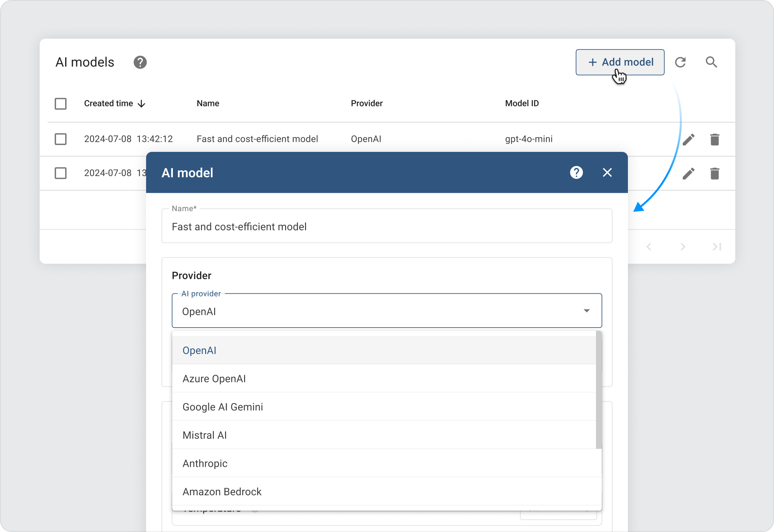This screenshot has width=774, height=532.
Task: Pick Google AI Gemini provider option
Action: click(x=223, y=407)
